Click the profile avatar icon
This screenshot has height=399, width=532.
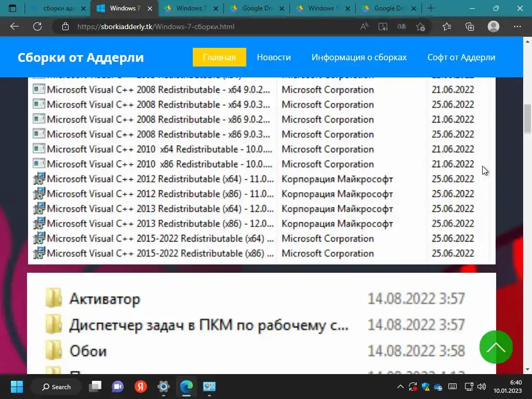[494, 26]
